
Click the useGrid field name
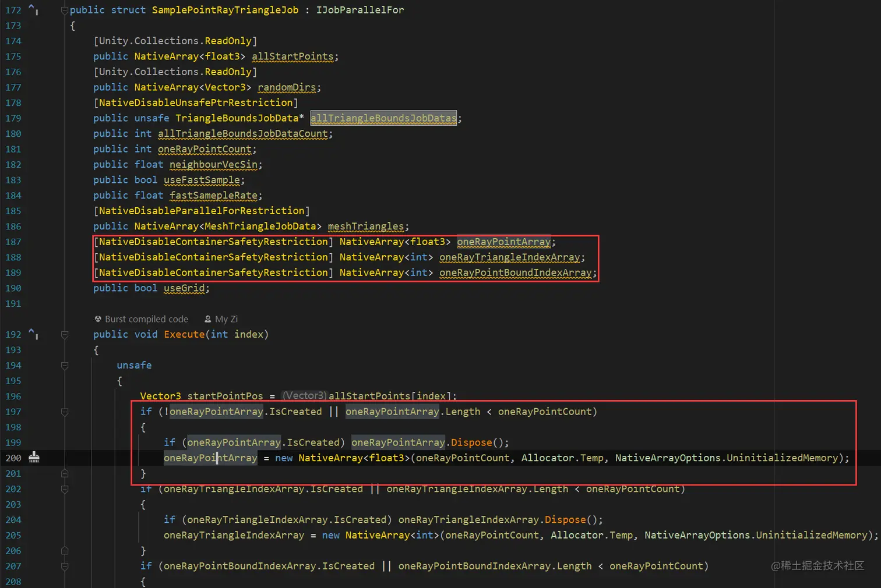coord(184,288)
